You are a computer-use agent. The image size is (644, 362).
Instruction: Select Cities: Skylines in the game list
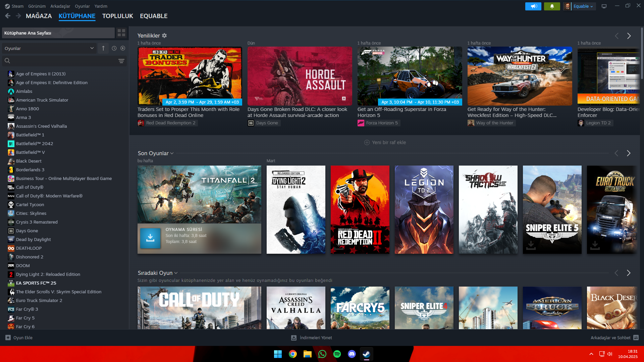(31, 213)
